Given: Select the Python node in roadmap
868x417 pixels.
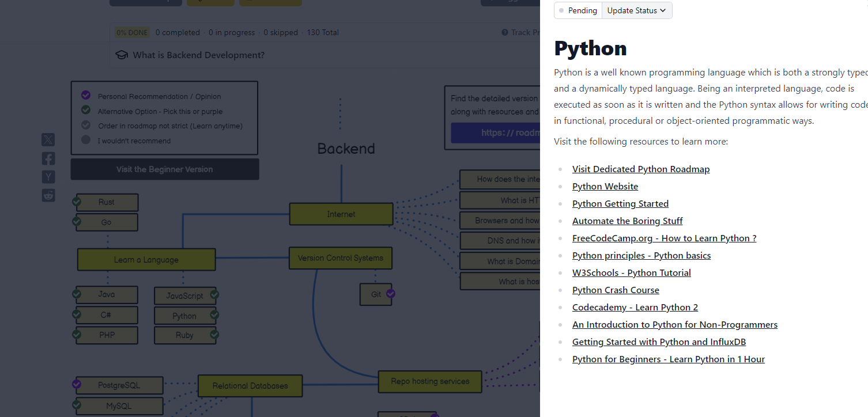Looking at the screenshot, I should [x=184, y=316].
